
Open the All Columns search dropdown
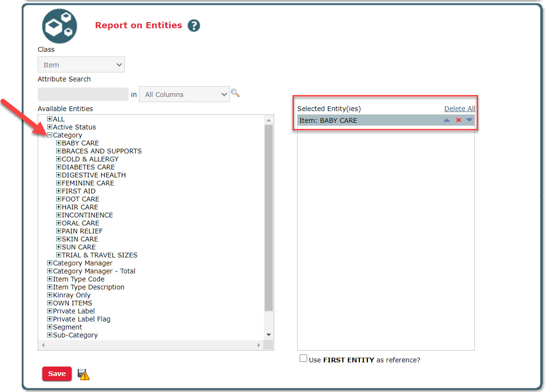pos(184,95)
